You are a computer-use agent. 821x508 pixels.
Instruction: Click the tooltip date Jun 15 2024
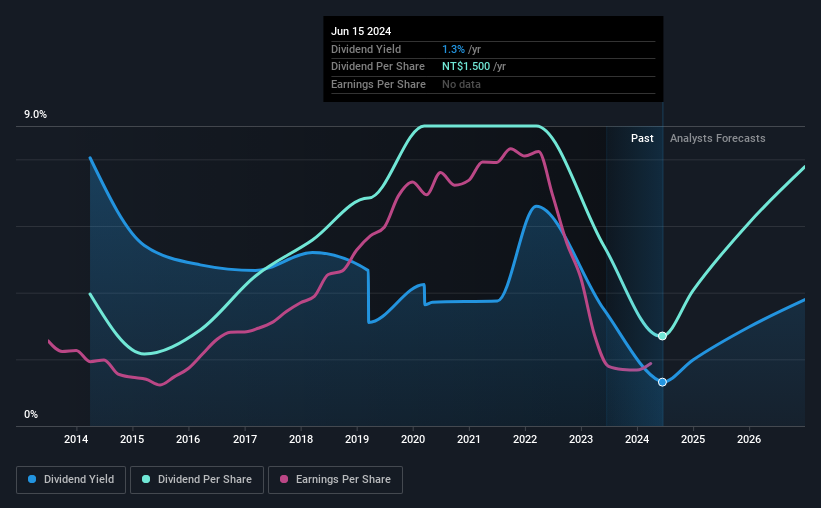coord(361,31)
